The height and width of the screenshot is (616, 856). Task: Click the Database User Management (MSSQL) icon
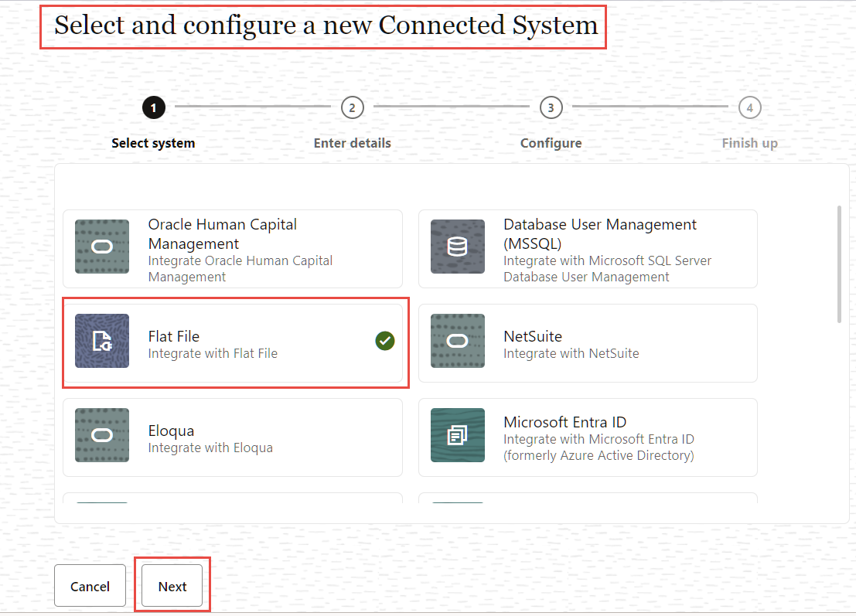click(x=458, y=247)
